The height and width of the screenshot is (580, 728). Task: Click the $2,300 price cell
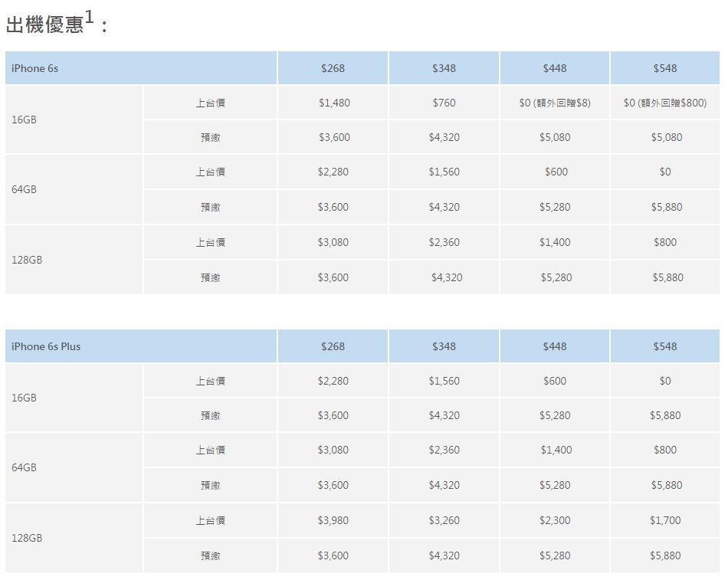pyautogui.click(x=554, y=520)
